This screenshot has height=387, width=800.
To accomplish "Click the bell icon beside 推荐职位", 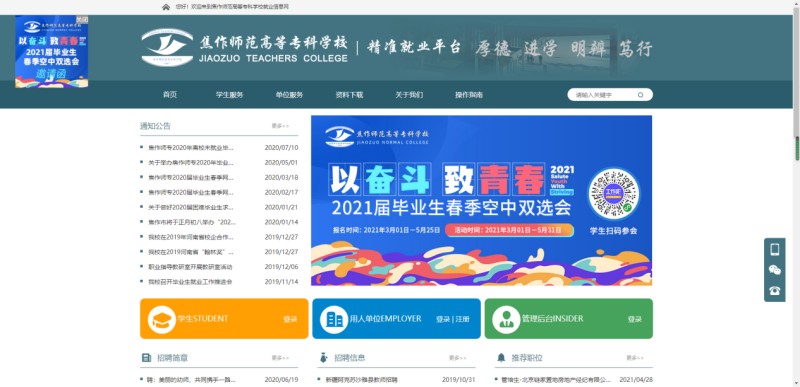I will [501, 358].
